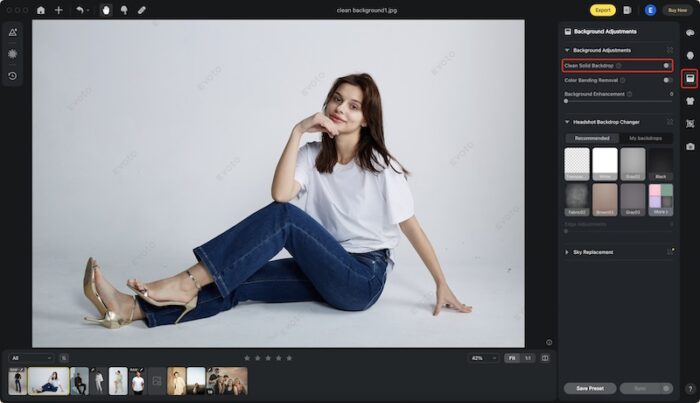The image size is (700, 403).
Task: Open the Help question mark icon
Action: coord(690,389)
